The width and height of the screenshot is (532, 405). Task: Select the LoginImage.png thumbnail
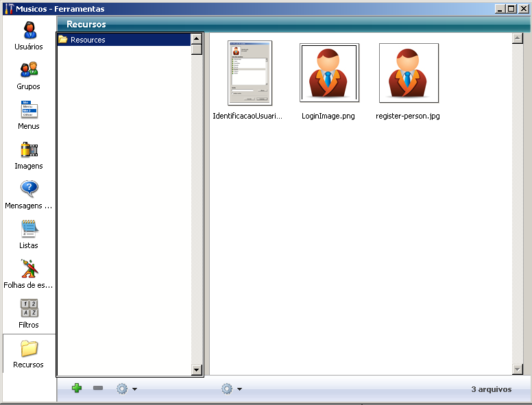pyautogui.click(x=329, y=73)
